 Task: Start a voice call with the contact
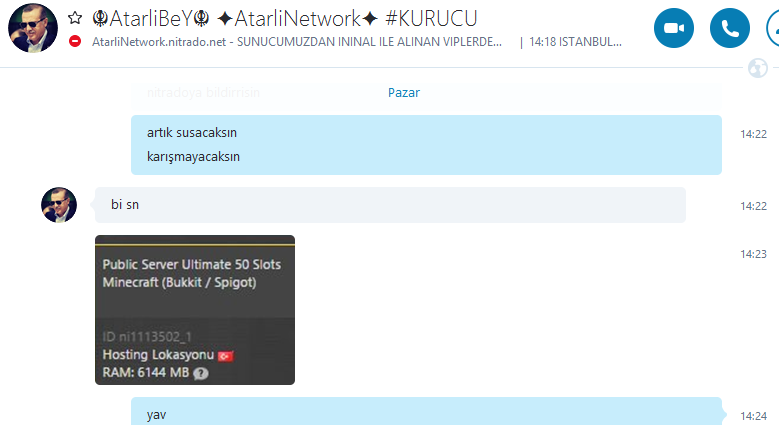729,28
